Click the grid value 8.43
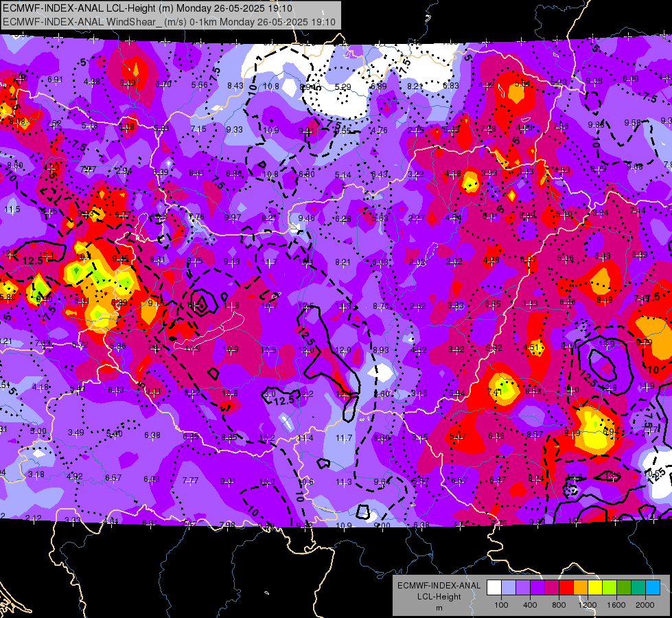Screen dimensions: 672x618 tap(235, 85)
